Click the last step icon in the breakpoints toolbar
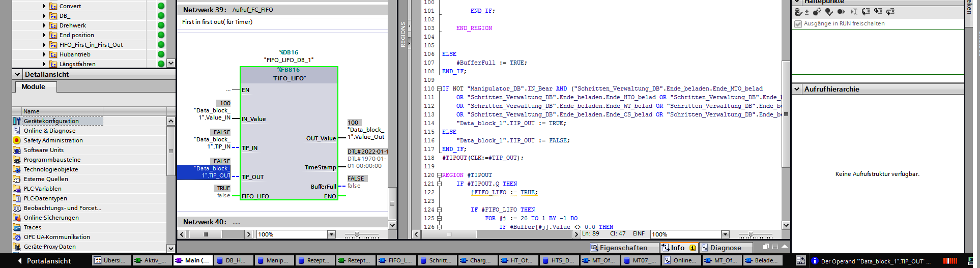The height and width of the screenshot is (268, 980). (890, 12)
